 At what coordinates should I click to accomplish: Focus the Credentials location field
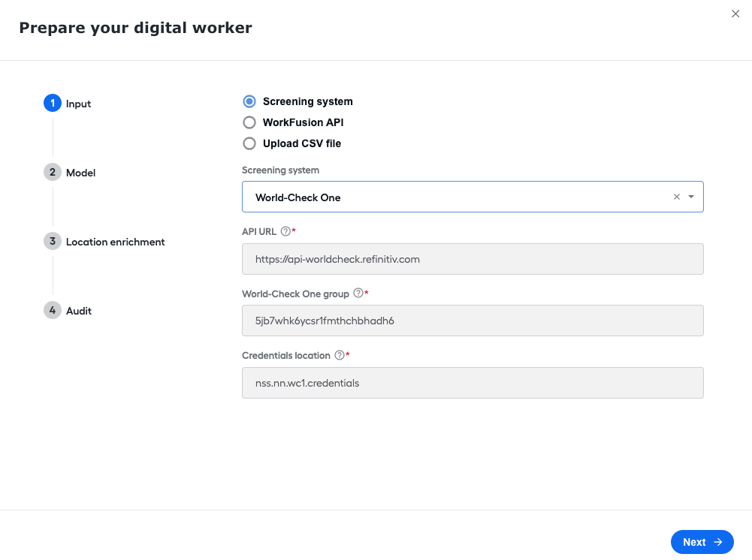click(473, 383)
